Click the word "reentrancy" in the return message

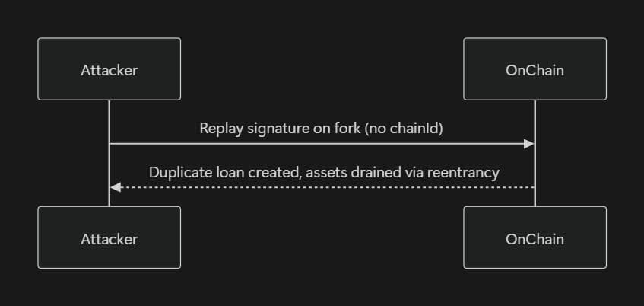(465, 172)
